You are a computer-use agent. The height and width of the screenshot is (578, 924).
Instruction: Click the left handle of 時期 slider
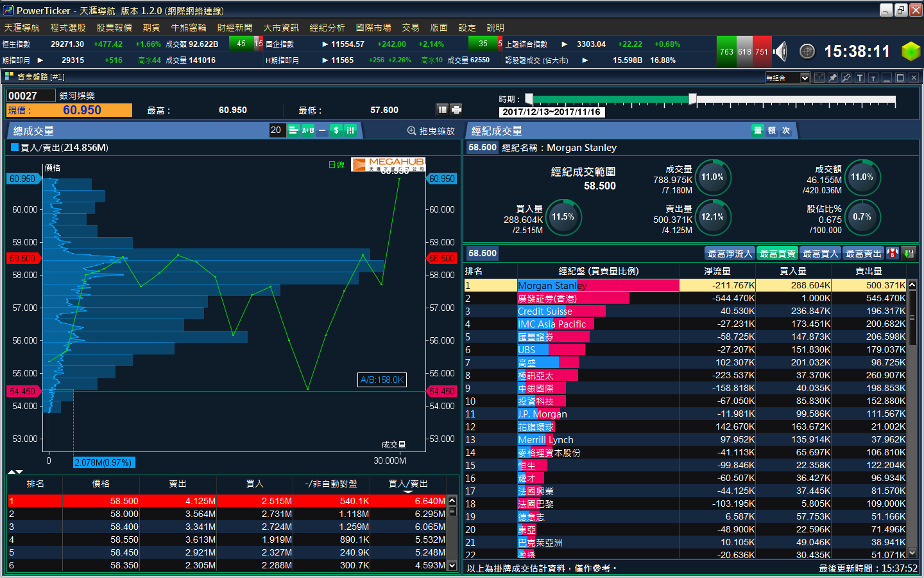[x=529, y=99]
